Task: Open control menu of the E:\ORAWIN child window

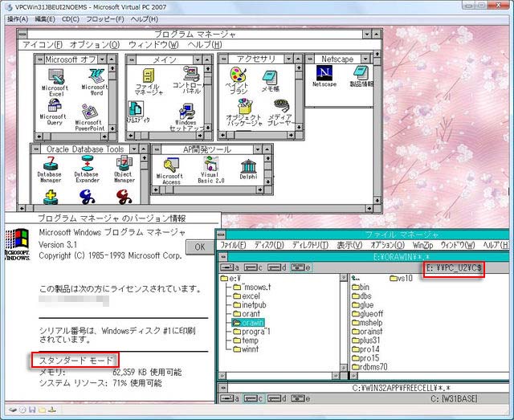Action: [223, 257]
